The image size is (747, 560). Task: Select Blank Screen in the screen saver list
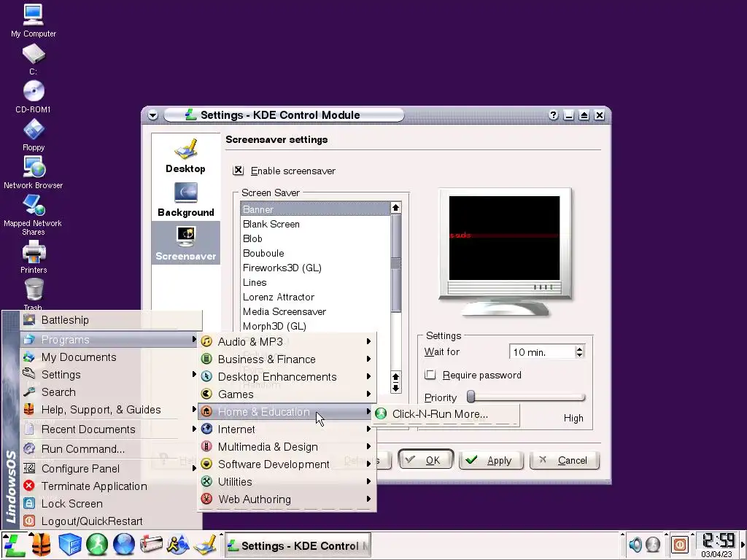(x=315, y=224)
